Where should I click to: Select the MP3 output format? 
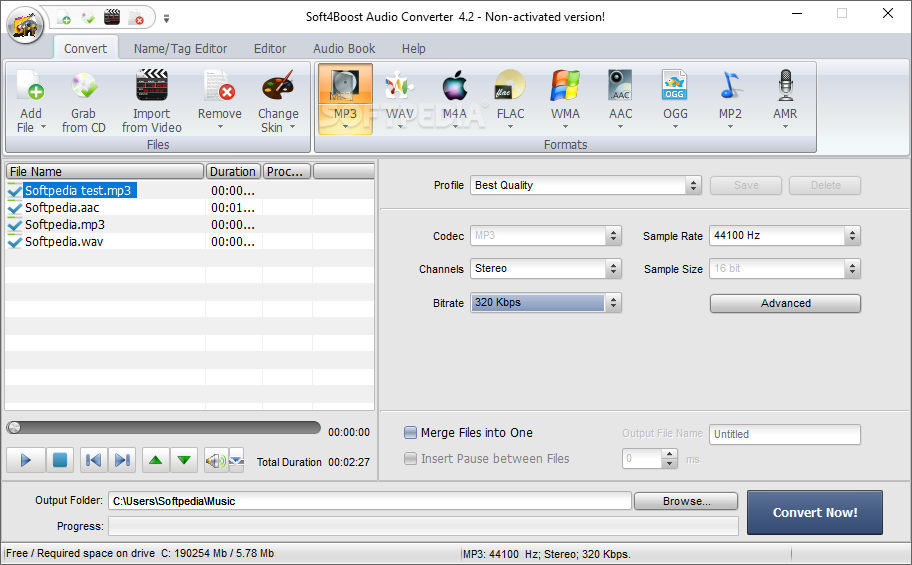pyautogui.click(x=345, y=98)
